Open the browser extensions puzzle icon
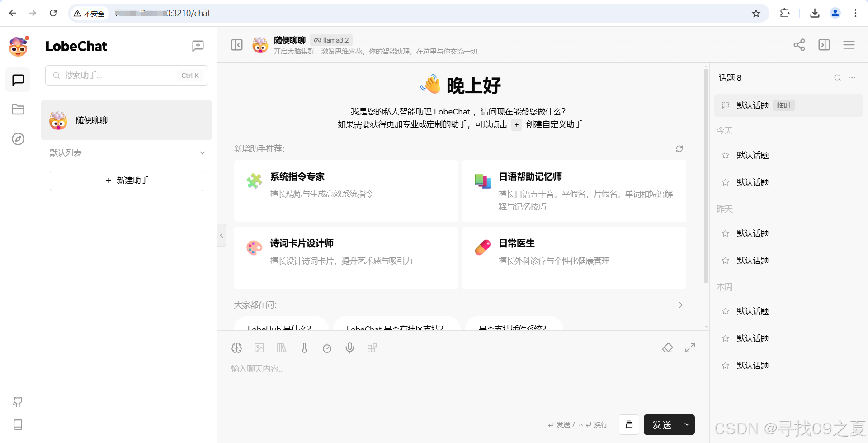Viewport: 868px width, 443px height. [785, 13]
